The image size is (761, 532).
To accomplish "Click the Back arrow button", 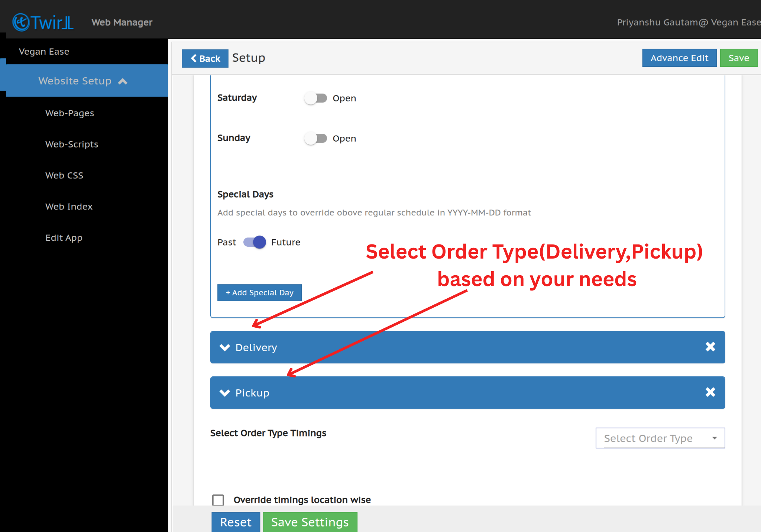I will pos(205,58).
